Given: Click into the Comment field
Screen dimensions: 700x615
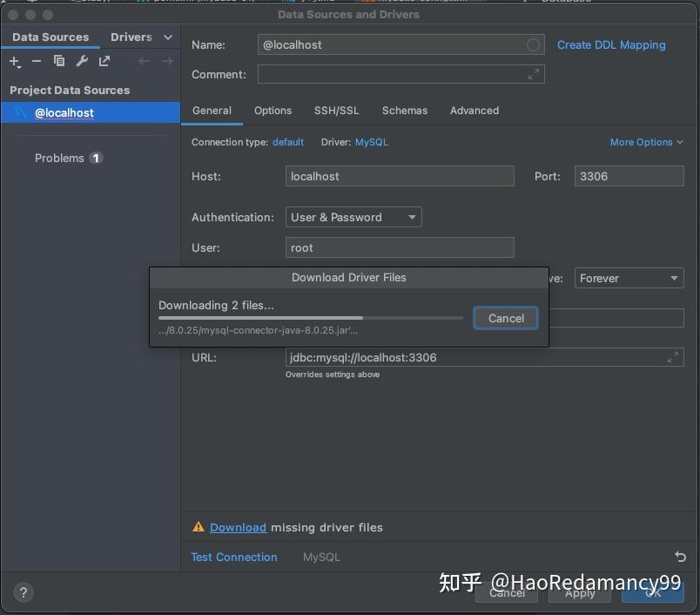Looking at the screenshot, I should [400, 74].
